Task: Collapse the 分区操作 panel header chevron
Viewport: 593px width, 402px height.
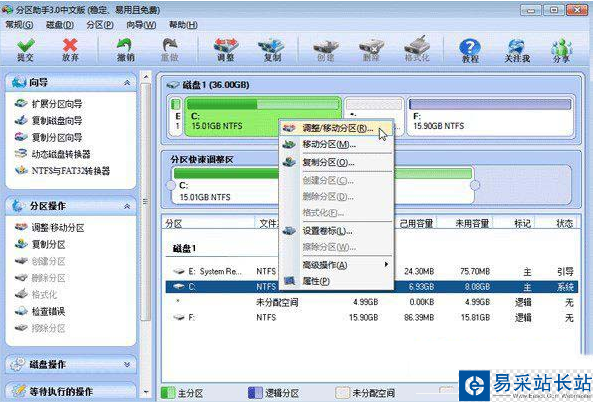Action: [x=127, y=206]
